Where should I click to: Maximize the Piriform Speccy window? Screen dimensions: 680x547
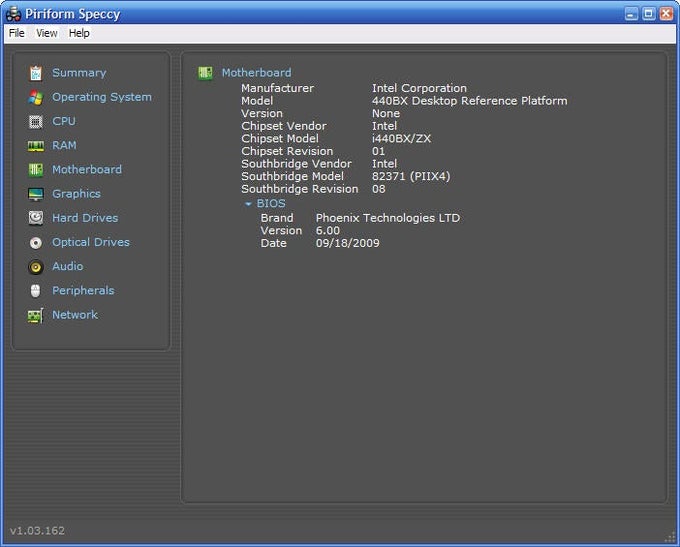[648, 13]
